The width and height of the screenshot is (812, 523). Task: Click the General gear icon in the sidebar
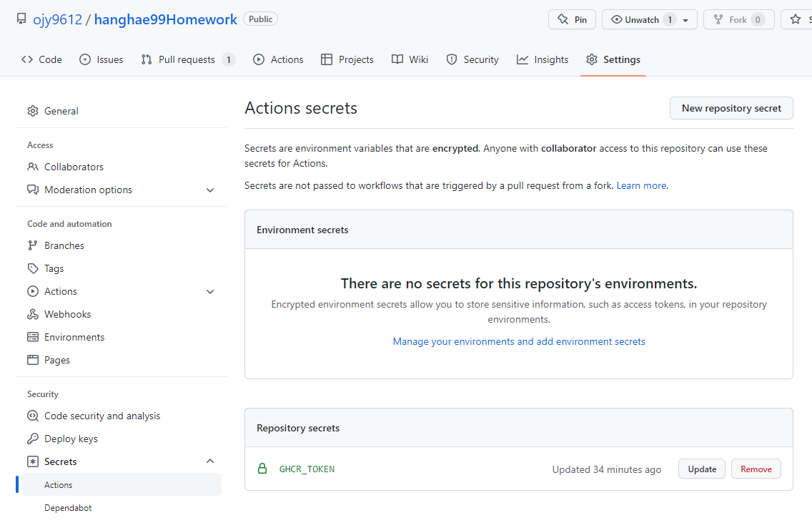click(33, 111)
